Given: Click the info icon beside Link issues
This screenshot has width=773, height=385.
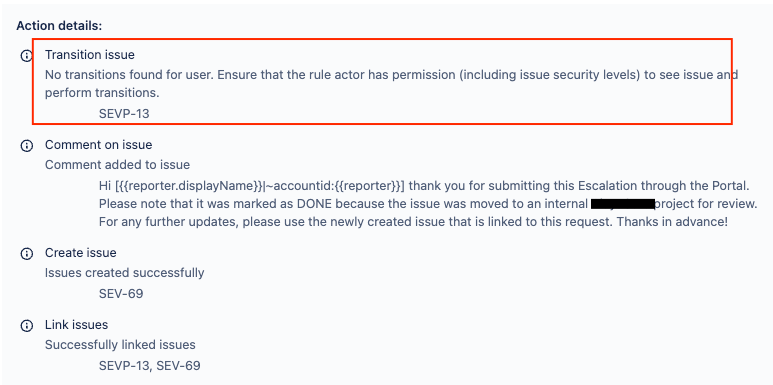Looking at the screenshot, I should (26, 325).
